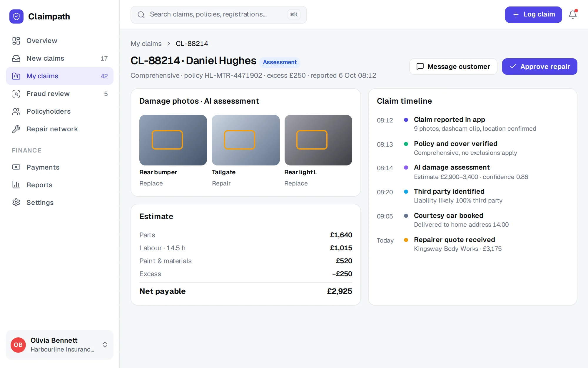Navigate to Repair network
Viewport: 588px width, 368px height.
click(x=60, y=129)
